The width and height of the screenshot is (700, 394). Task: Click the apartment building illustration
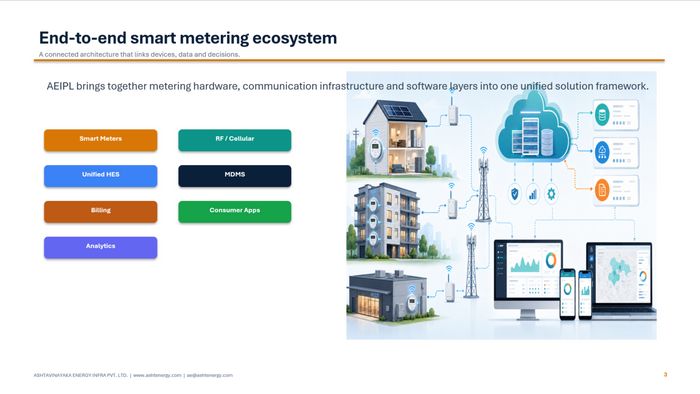[387, 221]
